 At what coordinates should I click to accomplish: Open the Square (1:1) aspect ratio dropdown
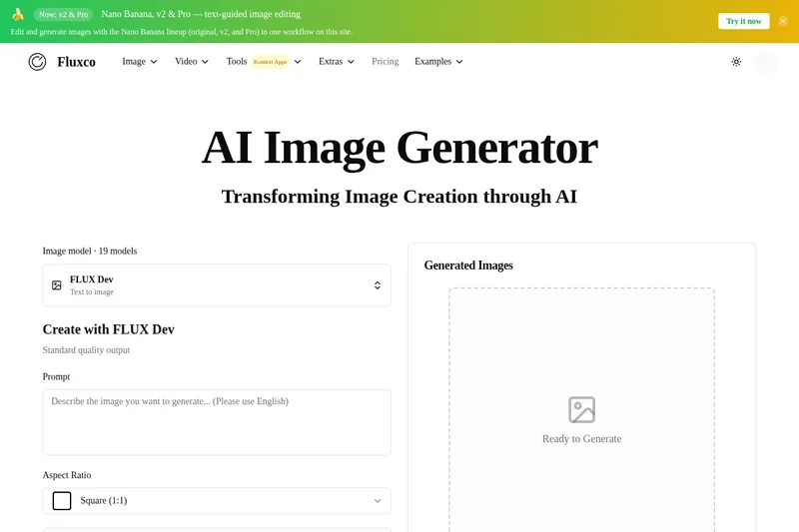217,500
